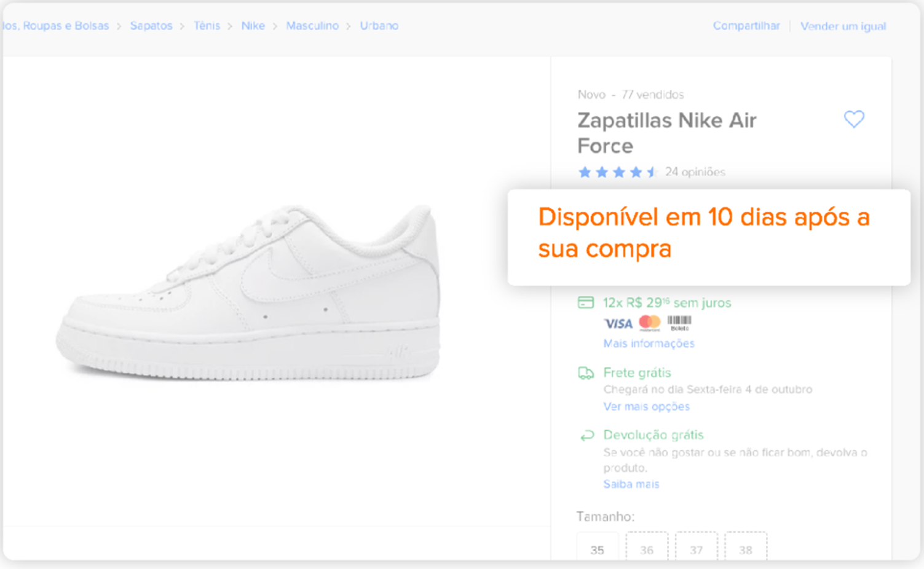Viewport: 924px width, 569px height.
Task: Click the Vender um igual link
Action: coord(843,26)
